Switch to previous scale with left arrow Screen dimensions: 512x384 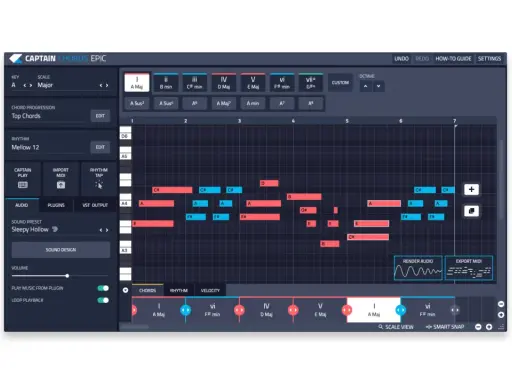pyautogui.click(x=101, y=85)
